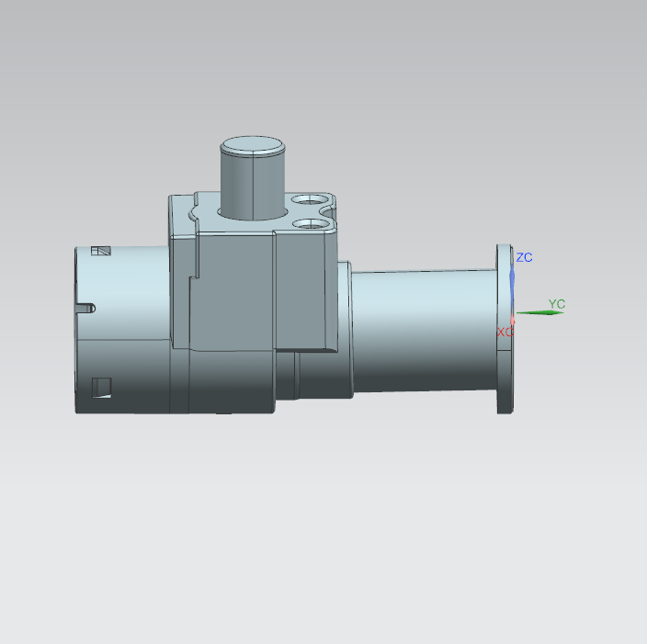Viewport: 647px width, 644px height.
Task: Pick the upper hatched square slot on left body
Action: 102,251
